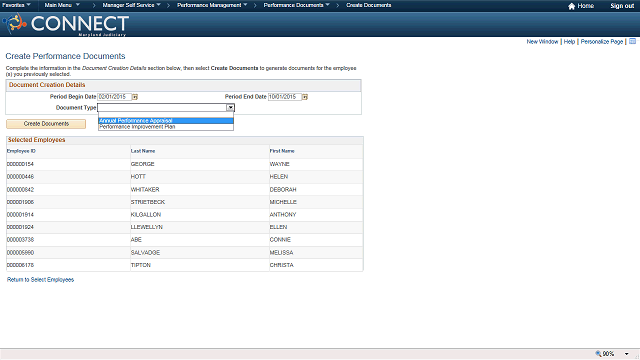640x360 pixels.
Task: Click the Document Creation Details header
Action: 47,85
